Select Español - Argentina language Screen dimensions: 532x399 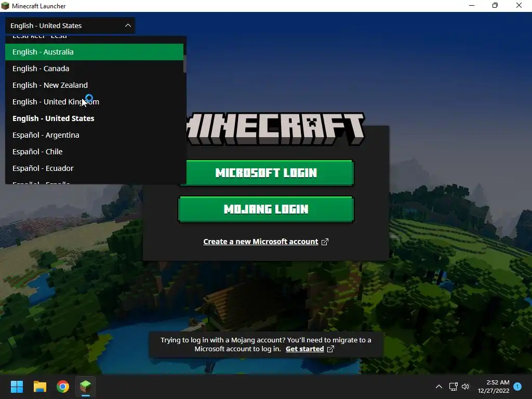pyautogui.click(x=95, y=135)
